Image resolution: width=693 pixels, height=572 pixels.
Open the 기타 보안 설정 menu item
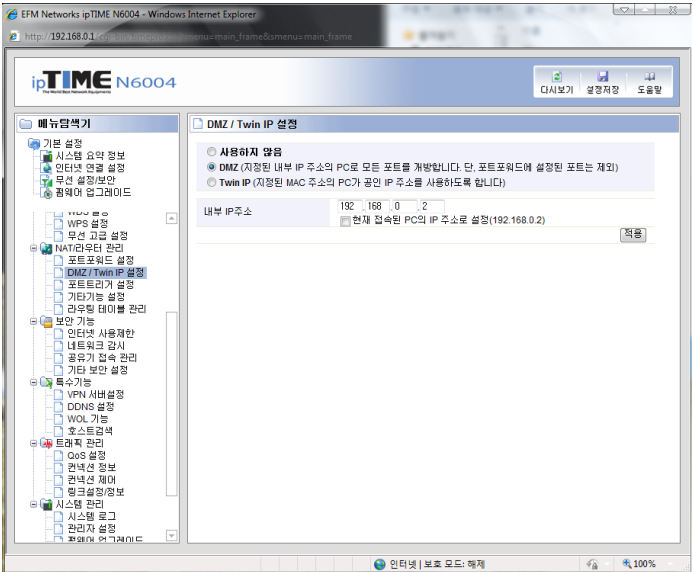(97, 370)
